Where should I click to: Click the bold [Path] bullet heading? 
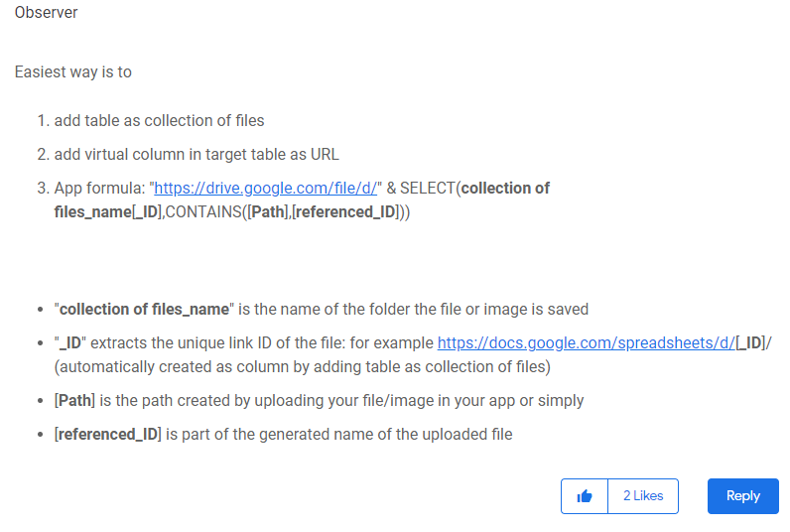pyautogui.click(x=74, y=401)
